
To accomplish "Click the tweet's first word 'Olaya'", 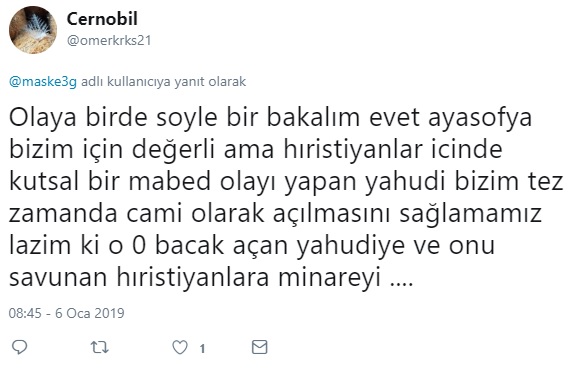I will coord(43,119).
